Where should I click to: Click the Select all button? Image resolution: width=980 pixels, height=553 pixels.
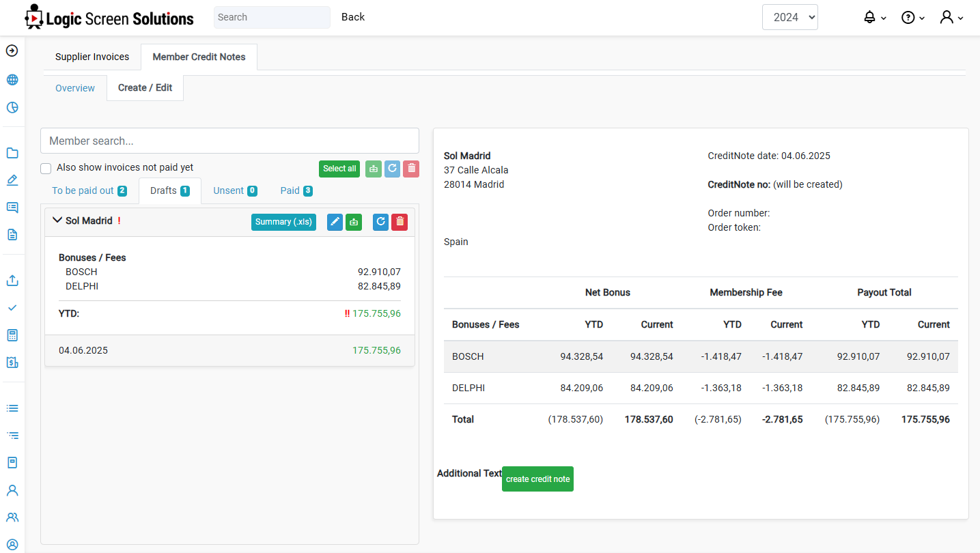(x=339, y=169)
